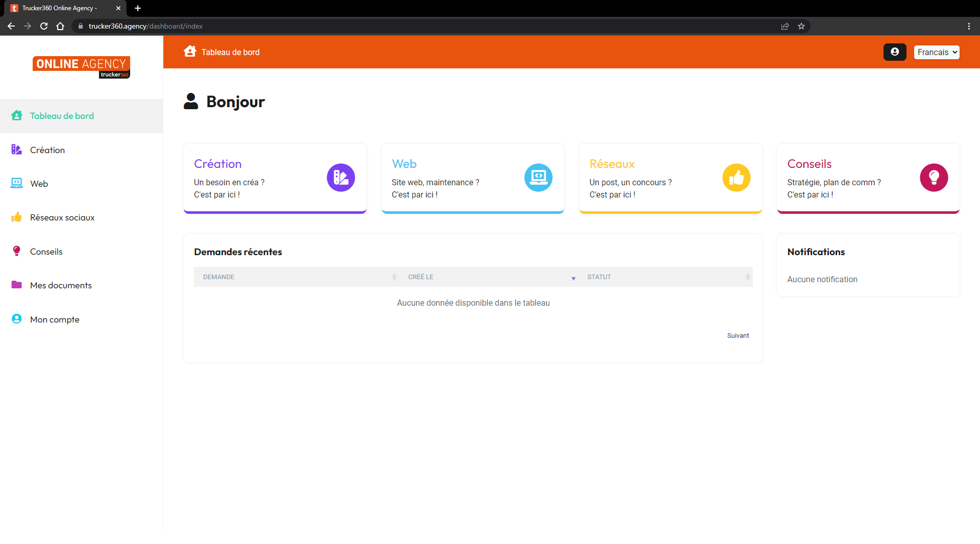Click the 'Demandes récentes' heading
Image resolution: width=980 pixels, height=544 pixels.
[238, 252]
